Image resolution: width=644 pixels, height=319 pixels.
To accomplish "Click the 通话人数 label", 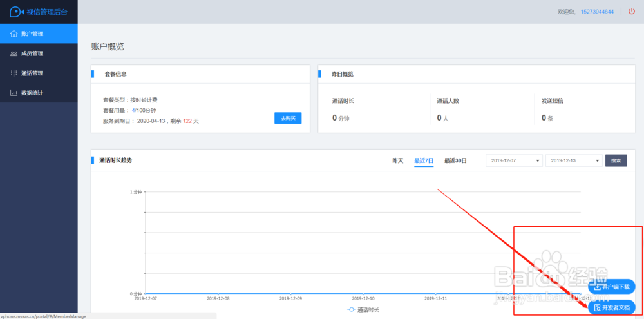I will coord(448,101).
